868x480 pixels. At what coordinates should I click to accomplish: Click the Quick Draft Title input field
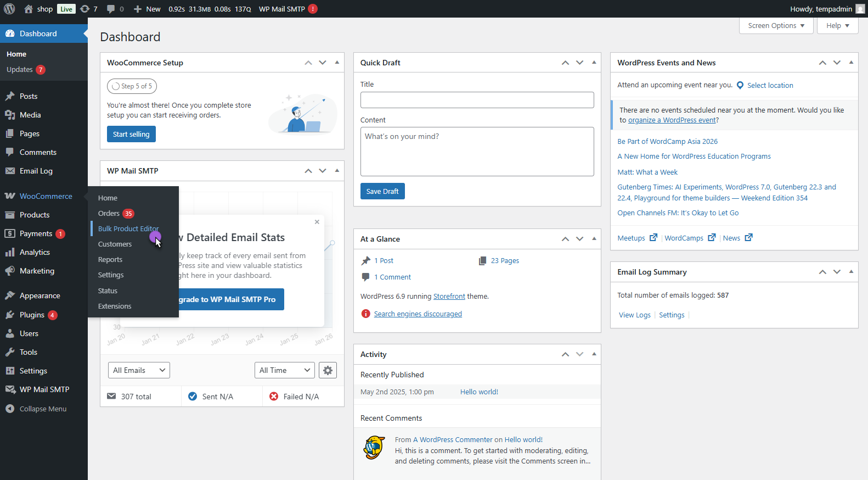[477, 100]
